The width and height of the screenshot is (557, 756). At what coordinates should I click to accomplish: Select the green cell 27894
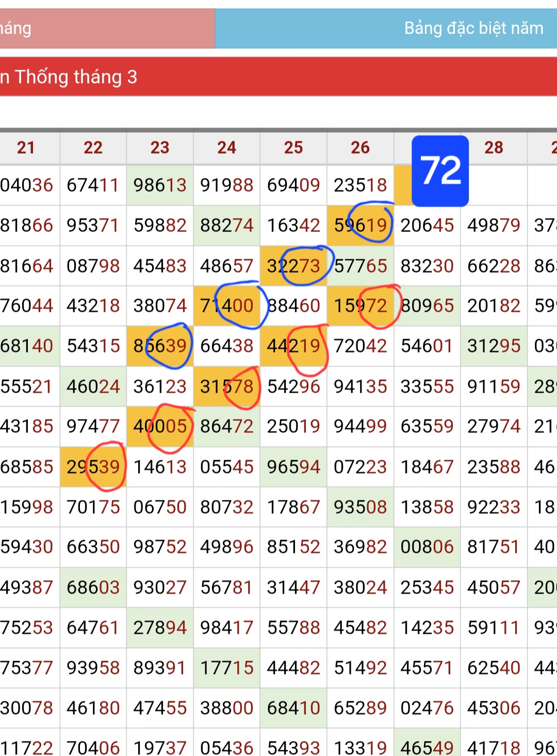coord(160,628)
